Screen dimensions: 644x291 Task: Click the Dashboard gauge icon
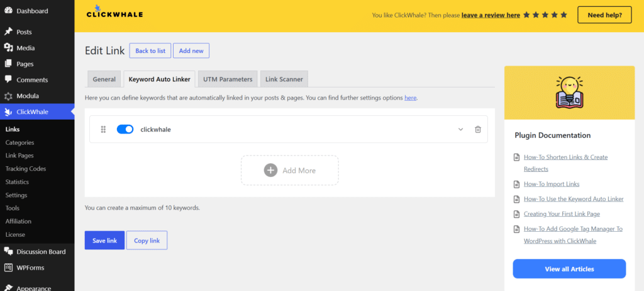tap(8, 11)
